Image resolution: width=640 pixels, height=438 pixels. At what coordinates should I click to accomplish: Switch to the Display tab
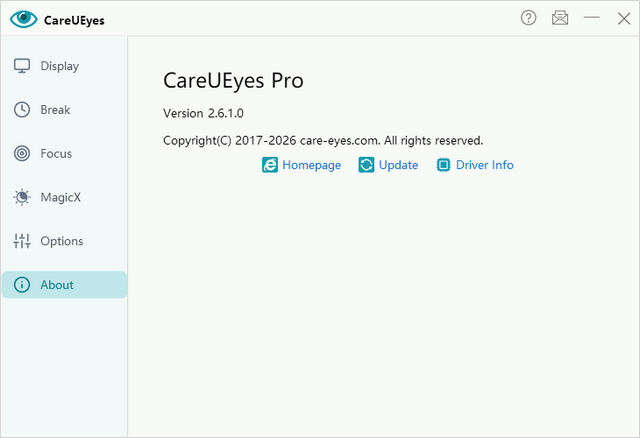[x=64, y=66]
